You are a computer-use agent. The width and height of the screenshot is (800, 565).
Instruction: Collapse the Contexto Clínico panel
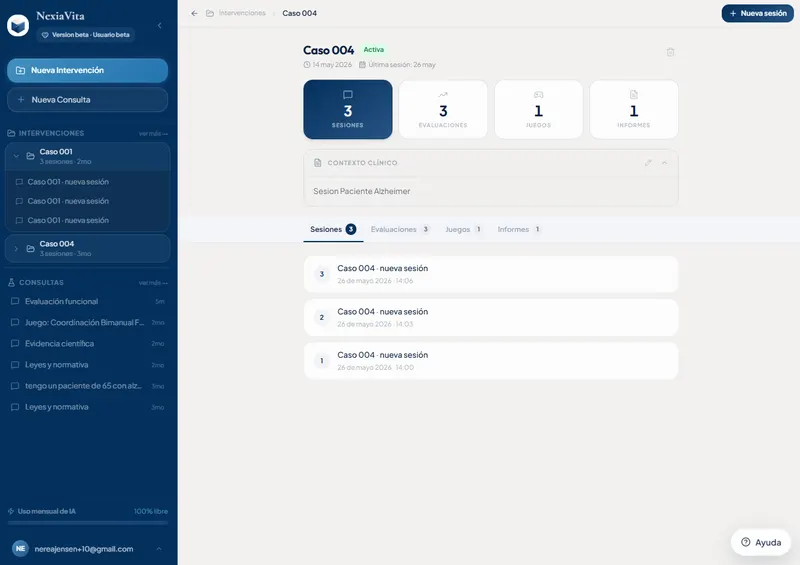(664, 163)
